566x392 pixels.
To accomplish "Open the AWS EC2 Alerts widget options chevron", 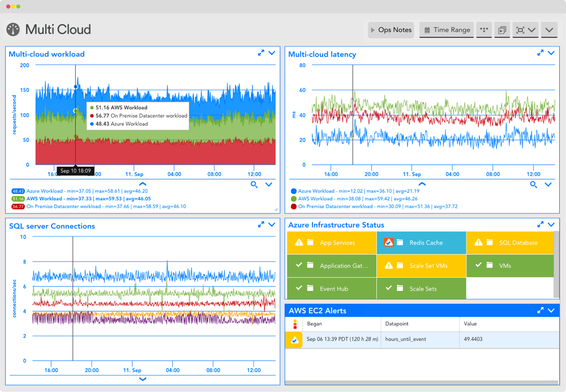I will (551, 311).
